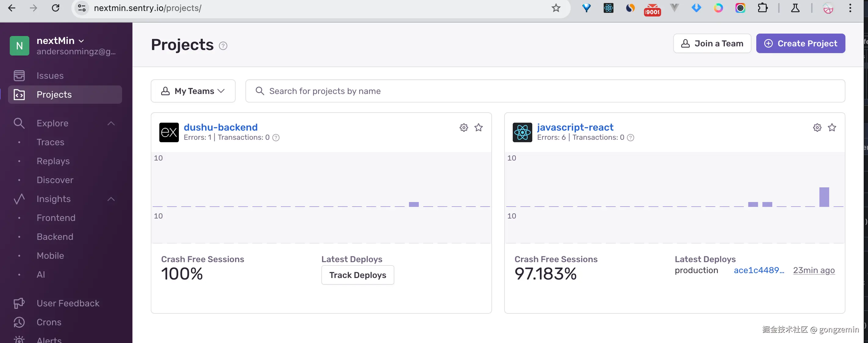Click the green N organization avatar
868x343 pixels.
[x=20, y=45]
